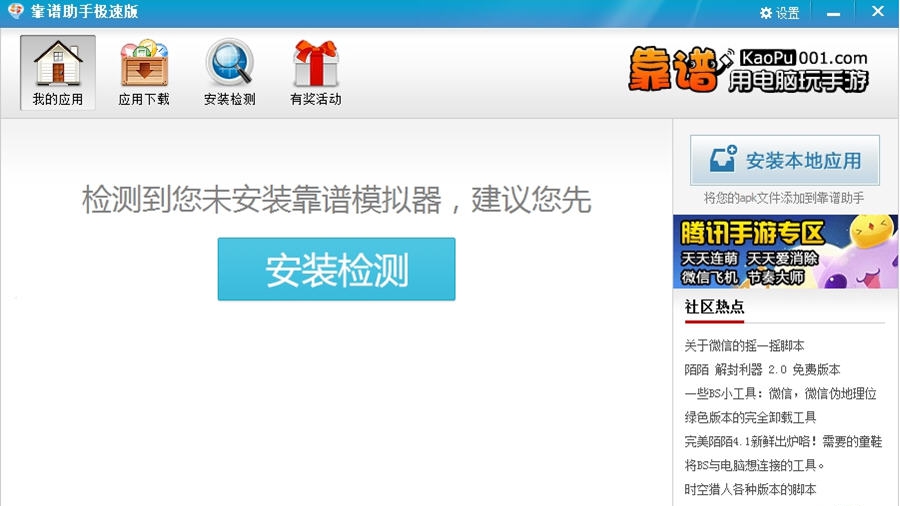
Task: Open the 安装检测 magnifier tool
Action: pos(230,72)
